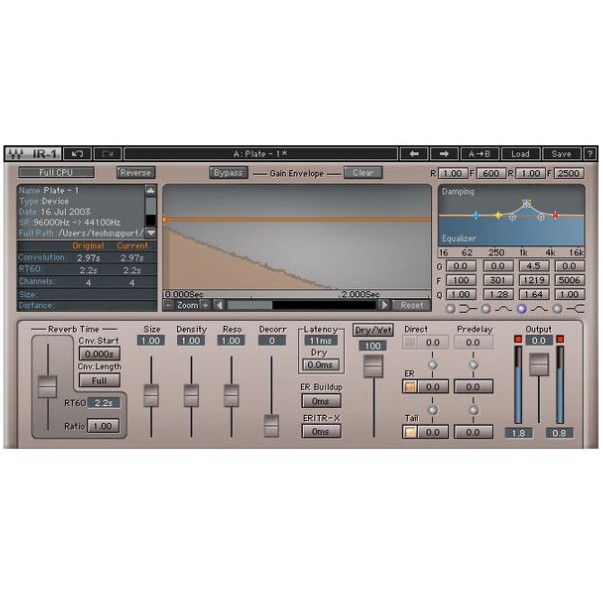This screenshot has height=603, width=603.
Task: Reset the right output clip LED
Action: point(560,339)
